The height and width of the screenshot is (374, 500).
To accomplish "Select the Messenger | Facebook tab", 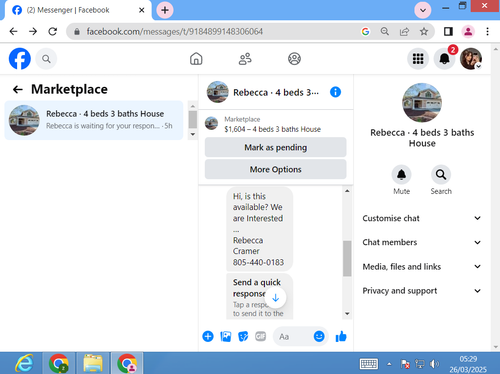I will coord(77,10).
